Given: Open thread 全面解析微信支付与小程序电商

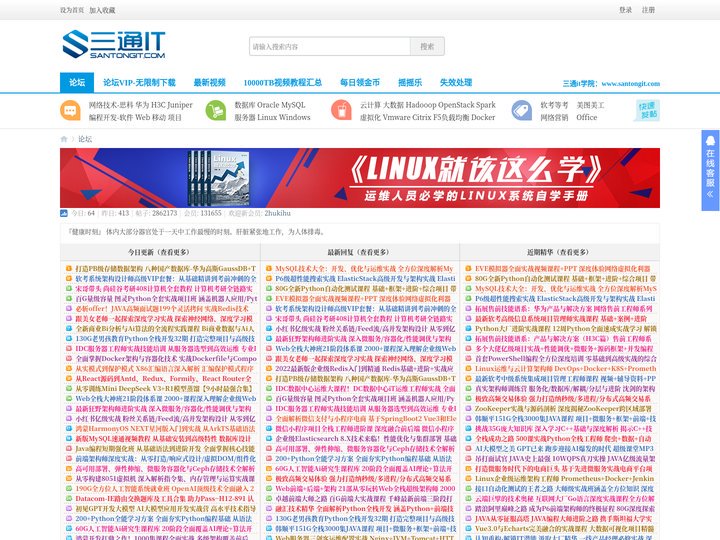Looking at the screenshot, I should [366, 419].
